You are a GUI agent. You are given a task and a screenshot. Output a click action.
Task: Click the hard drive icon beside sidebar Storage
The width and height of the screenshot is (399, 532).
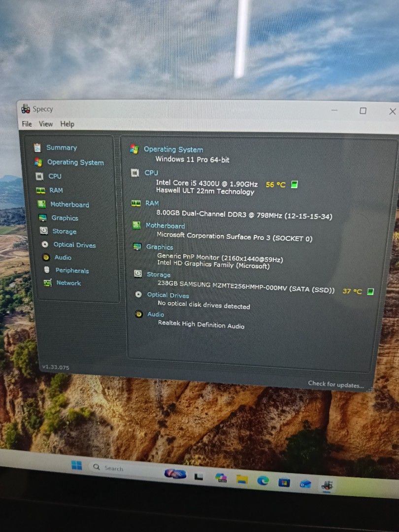coord(44,231)
